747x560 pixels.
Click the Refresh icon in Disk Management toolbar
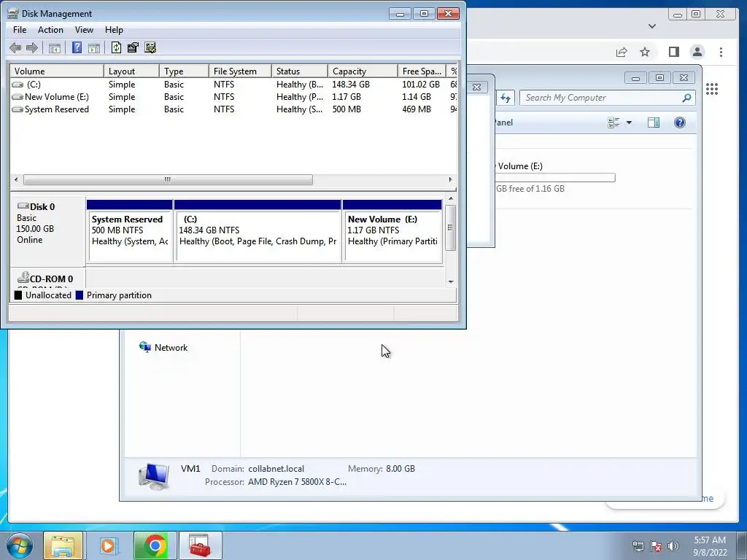coord(116,47)
